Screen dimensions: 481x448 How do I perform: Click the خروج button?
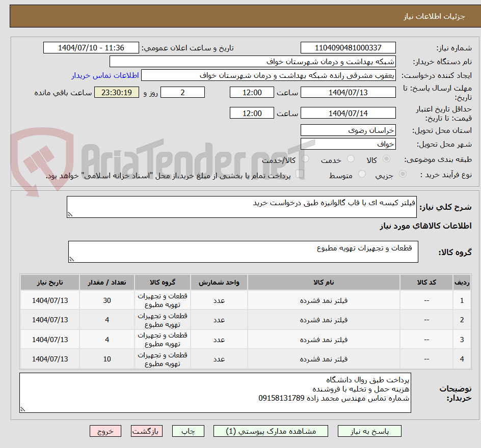(105, 431)
